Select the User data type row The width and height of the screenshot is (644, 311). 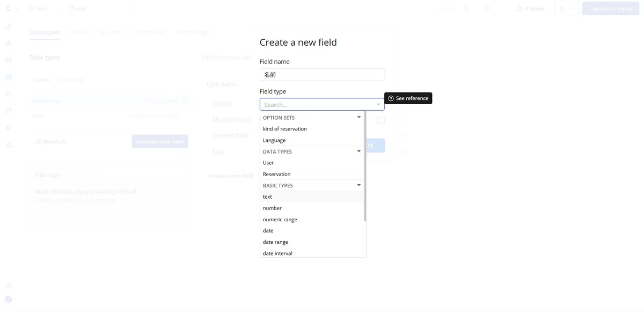tap(111, 116)
